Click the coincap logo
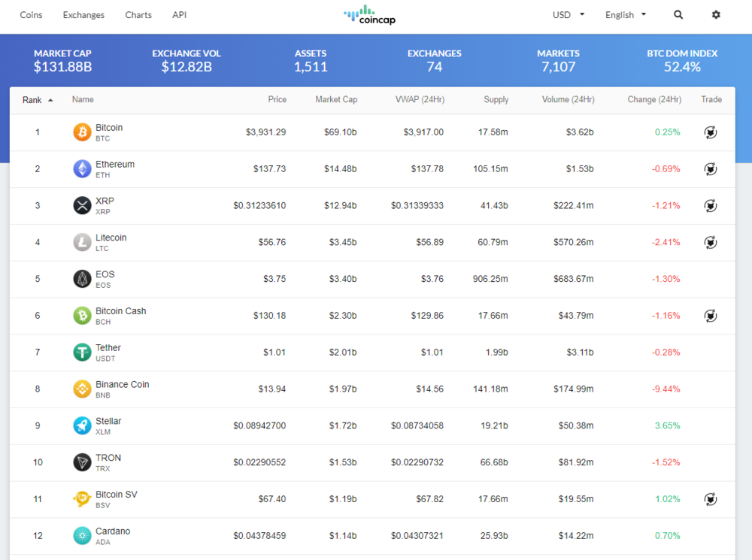752x560 pixels. (x=370, y=15)
